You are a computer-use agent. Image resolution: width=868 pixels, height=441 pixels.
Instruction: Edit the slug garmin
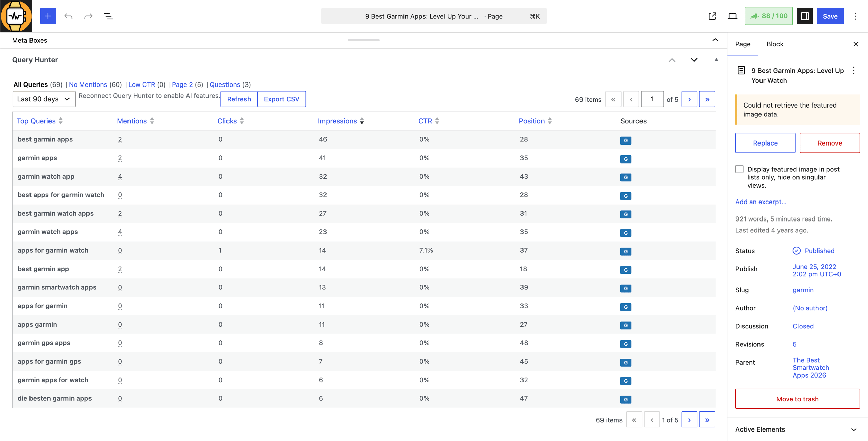(803, 290)
